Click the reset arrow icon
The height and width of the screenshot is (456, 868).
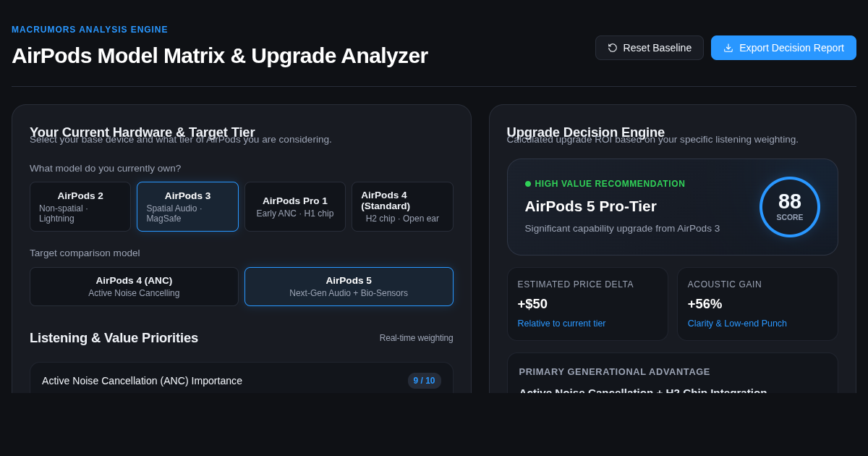(x=613, y=48)
